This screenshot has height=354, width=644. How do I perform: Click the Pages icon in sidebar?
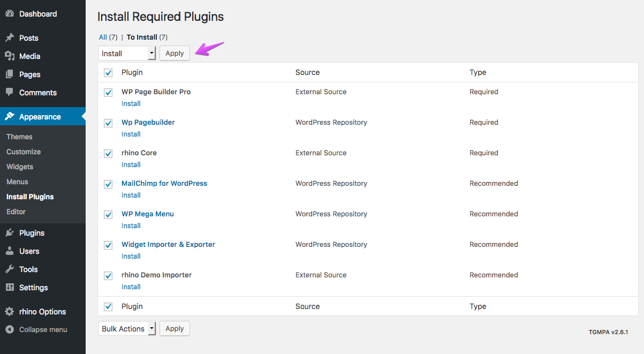coord(10,74)
